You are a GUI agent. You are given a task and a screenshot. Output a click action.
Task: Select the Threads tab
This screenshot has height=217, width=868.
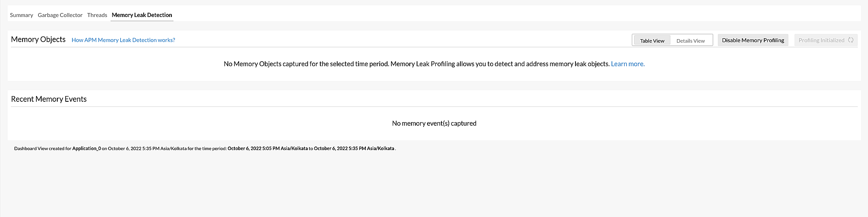pyautogui.click(x=97, y=15)
